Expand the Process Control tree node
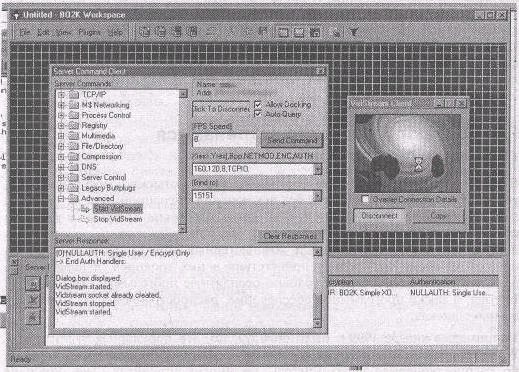 pos(61,115)
